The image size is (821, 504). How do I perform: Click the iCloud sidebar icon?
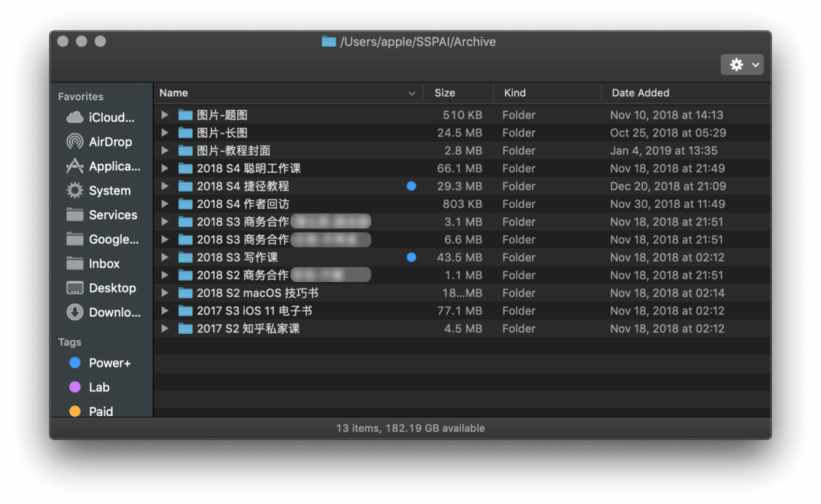[75, 117]
